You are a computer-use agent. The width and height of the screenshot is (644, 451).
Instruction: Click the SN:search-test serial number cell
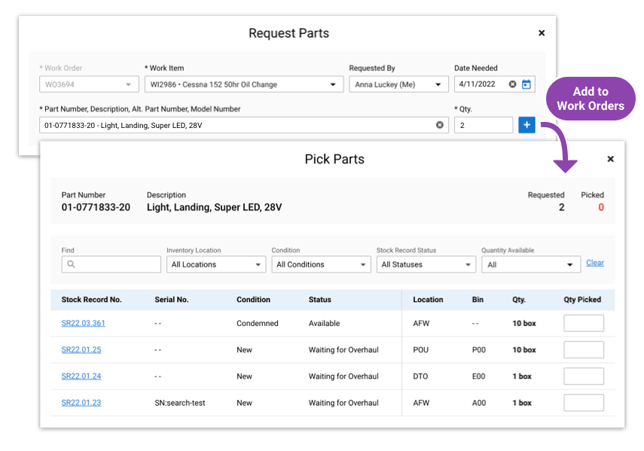[x=180, y=403]
